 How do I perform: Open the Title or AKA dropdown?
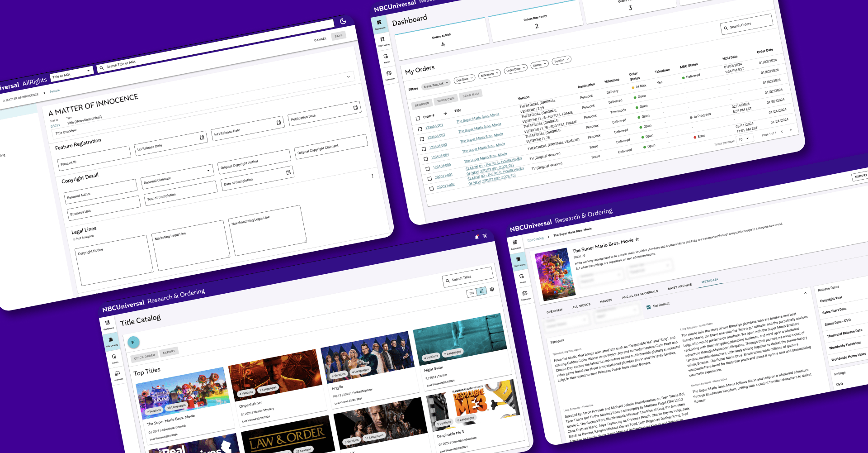point(71,73)
